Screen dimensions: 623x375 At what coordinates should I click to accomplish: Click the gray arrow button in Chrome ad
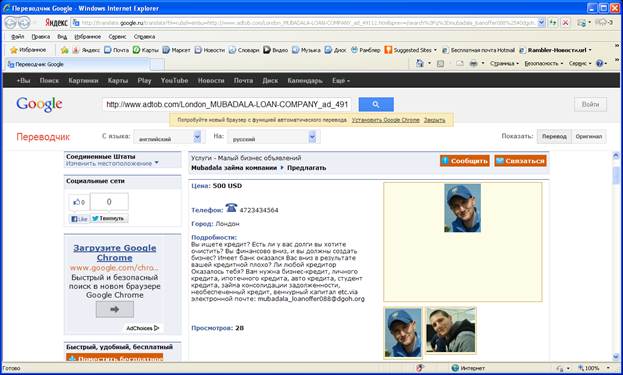click(x=114, y=309)
